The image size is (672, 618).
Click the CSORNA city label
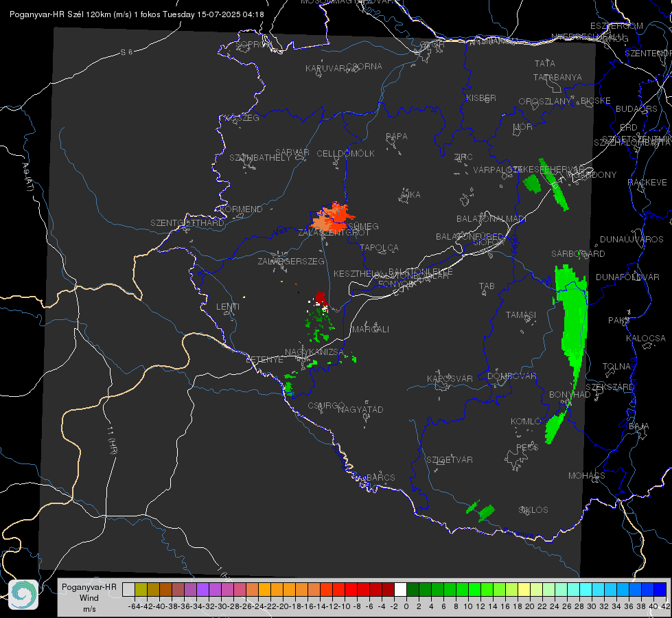pos(364,67)
